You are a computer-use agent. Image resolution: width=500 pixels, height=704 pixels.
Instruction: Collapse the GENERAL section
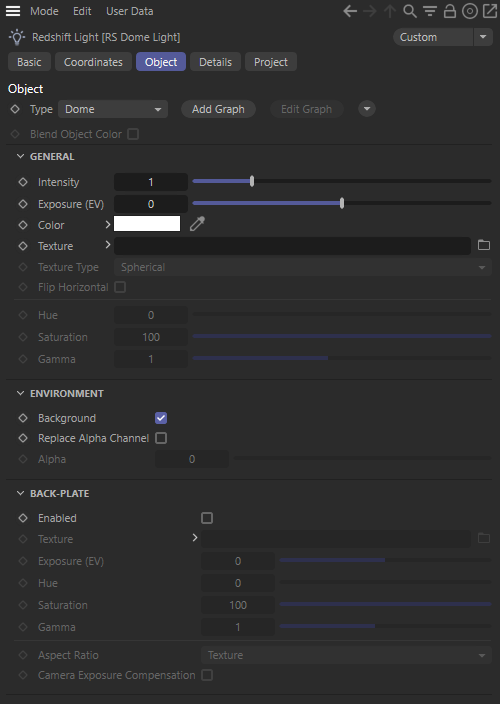tap(20, 156)
